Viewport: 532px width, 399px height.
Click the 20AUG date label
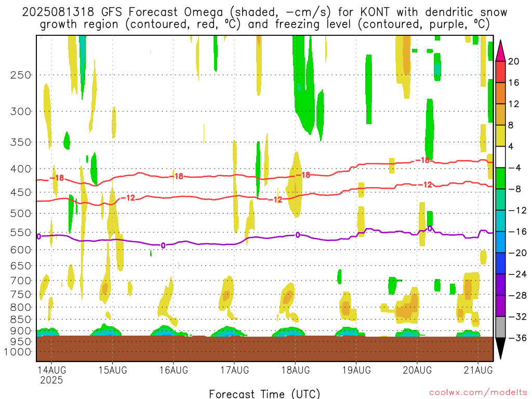pyautogui.click(x=417, y=370)
